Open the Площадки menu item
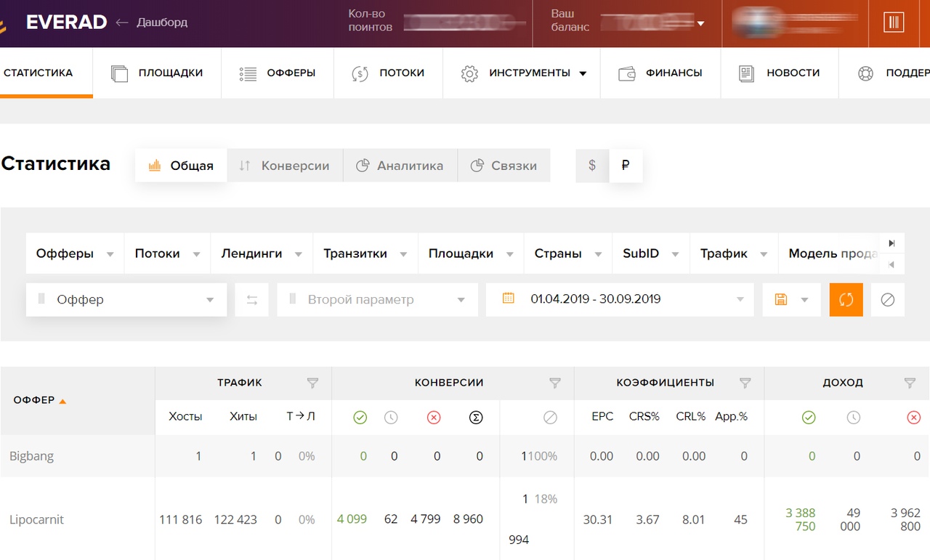 [157, 73]
